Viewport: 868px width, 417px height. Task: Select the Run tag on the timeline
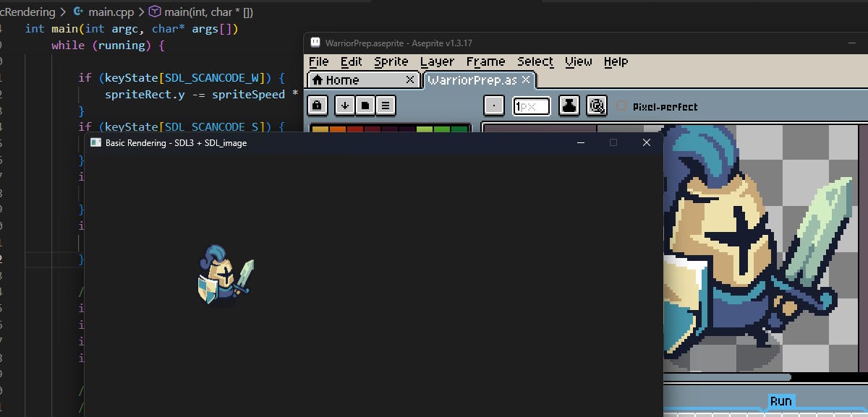[780, 401]
